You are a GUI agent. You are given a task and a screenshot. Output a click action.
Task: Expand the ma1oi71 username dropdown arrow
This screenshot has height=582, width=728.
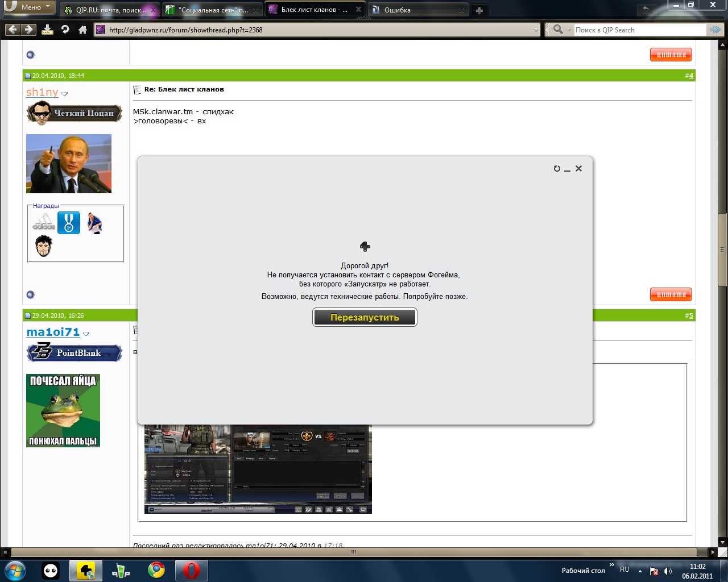pos(86,334)
